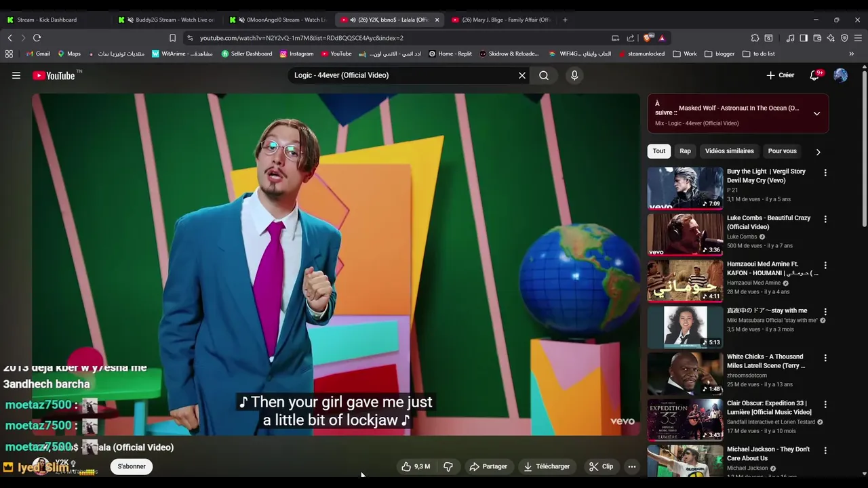Clear the YouTube search box text
This screenshot has width=868, height=488.
tap(522, 75)
